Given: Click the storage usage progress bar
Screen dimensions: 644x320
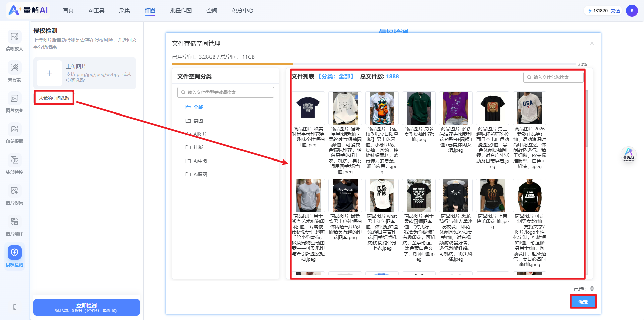Looking at the screenshot, I should coord(374,64).
